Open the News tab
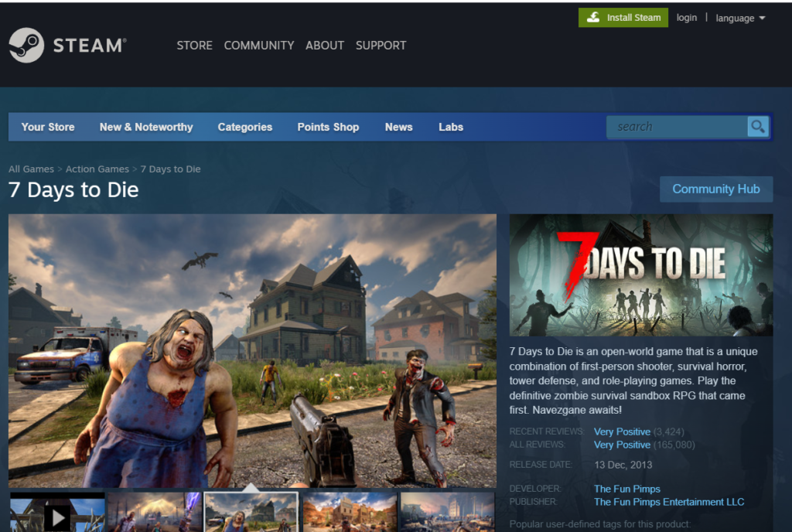The image size is (792, 532). [x=399, y=127]
